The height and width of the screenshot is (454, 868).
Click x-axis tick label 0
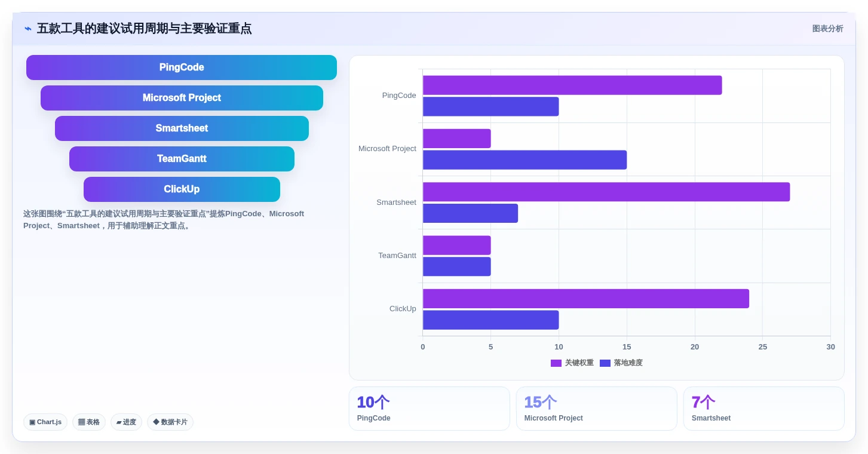pyautogui.click(x=423, y=347)
